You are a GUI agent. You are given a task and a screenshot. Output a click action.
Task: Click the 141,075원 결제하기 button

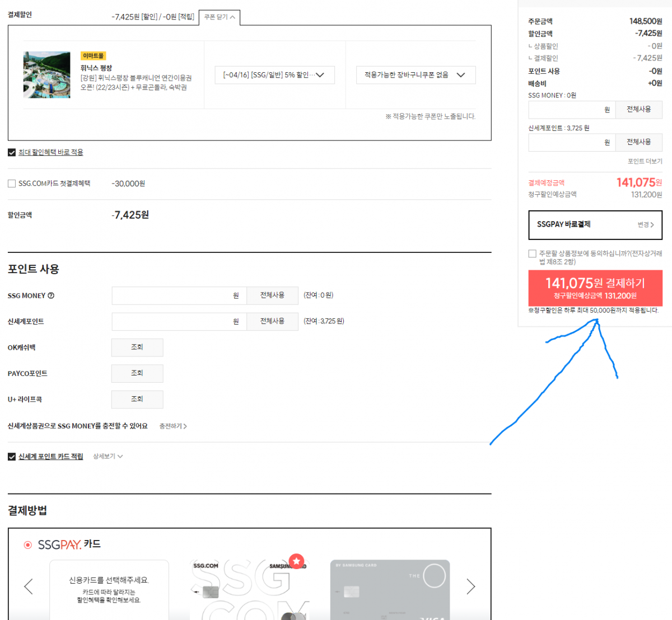(x=595, y=288)
